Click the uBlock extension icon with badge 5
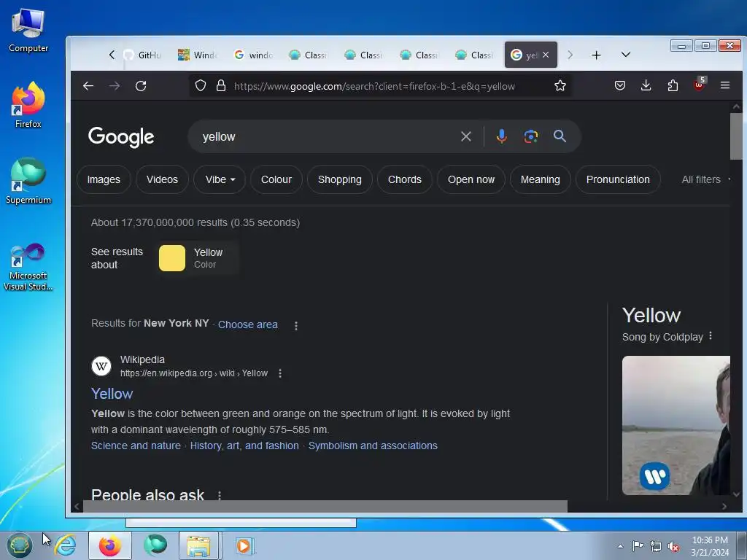The width and height of the screenshot is (747, 560). pyautogui.click(x=699, y=85)
